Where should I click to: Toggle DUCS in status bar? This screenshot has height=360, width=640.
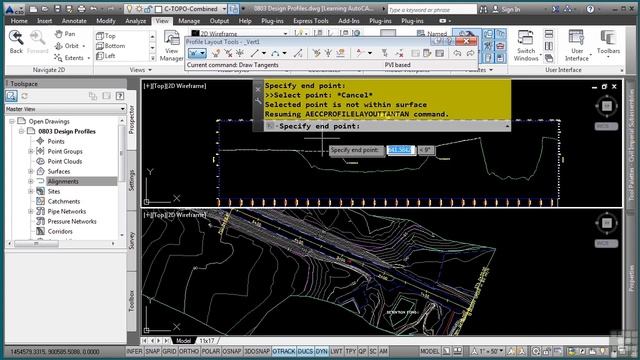pyautogui.click(x=305, y=351)
